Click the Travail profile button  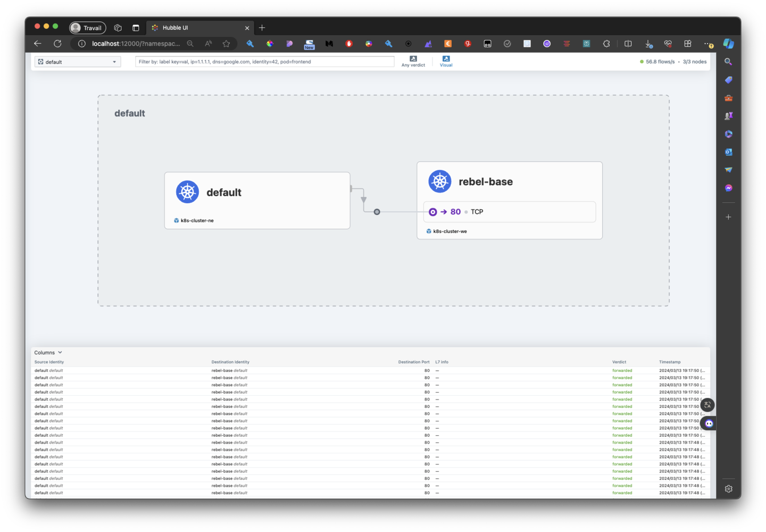click(88, 28)
